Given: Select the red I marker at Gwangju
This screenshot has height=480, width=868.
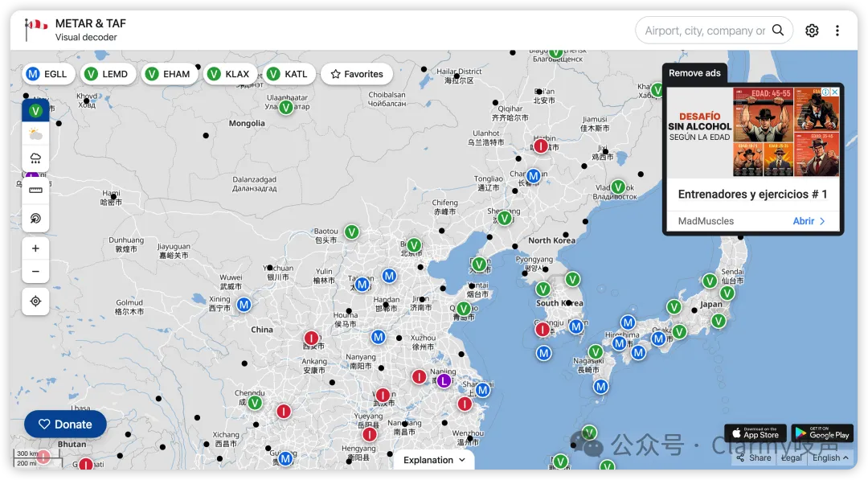Looking at the screenshot, I should coord(542,330).
